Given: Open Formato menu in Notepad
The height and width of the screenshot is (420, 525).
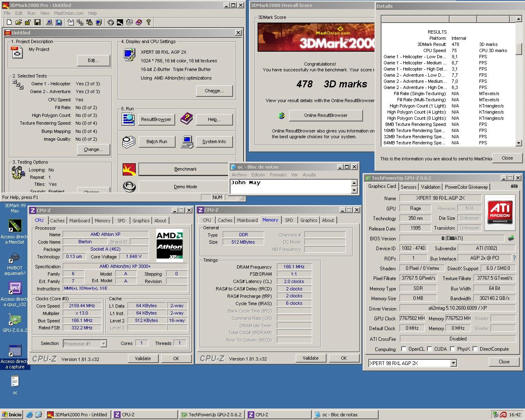Looking at the screenshot, I should tap(278, 175).
